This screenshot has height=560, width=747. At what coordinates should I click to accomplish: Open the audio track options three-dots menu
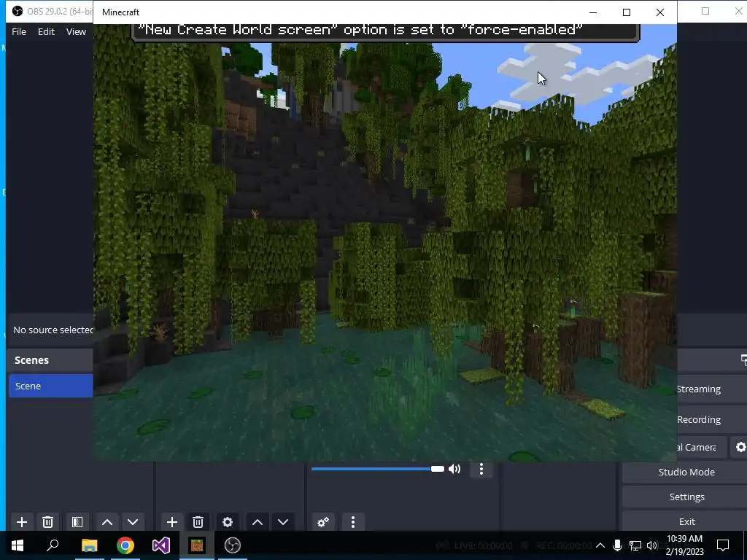(x=481, y=469)
